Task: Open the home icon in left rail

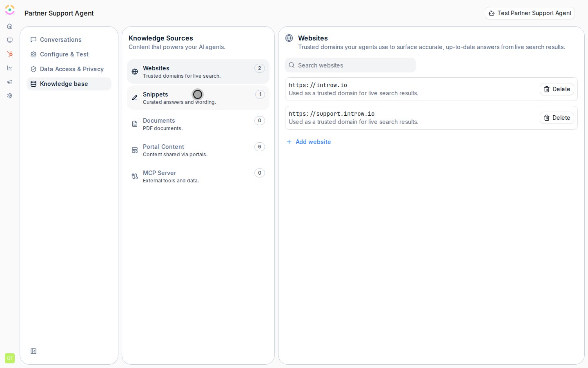Action: tap(10, 26)
